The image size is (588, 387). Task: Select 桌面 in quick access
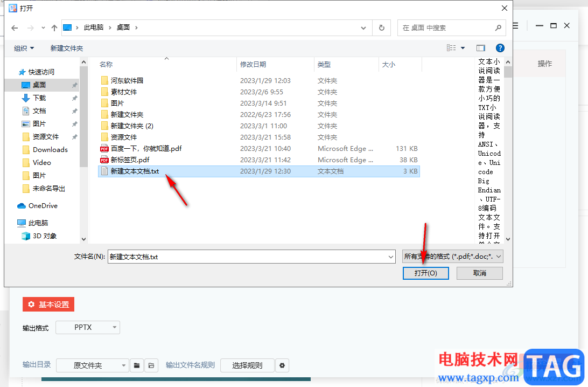[42, 85]
